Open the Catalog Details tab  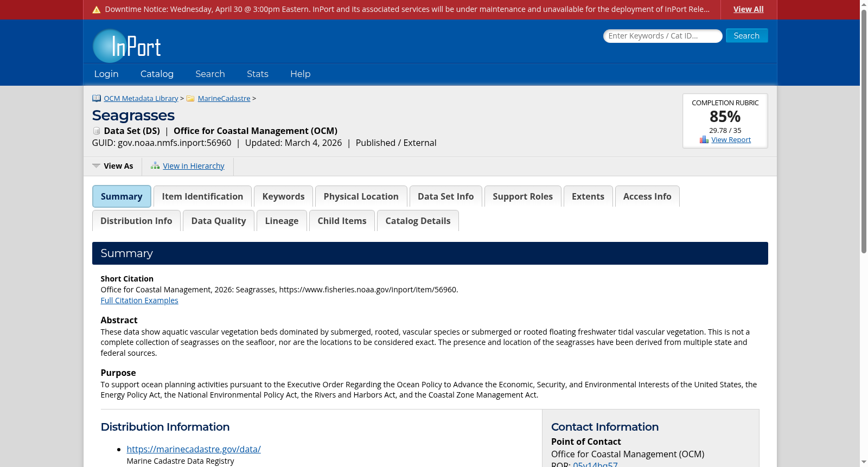coord(418,221)
